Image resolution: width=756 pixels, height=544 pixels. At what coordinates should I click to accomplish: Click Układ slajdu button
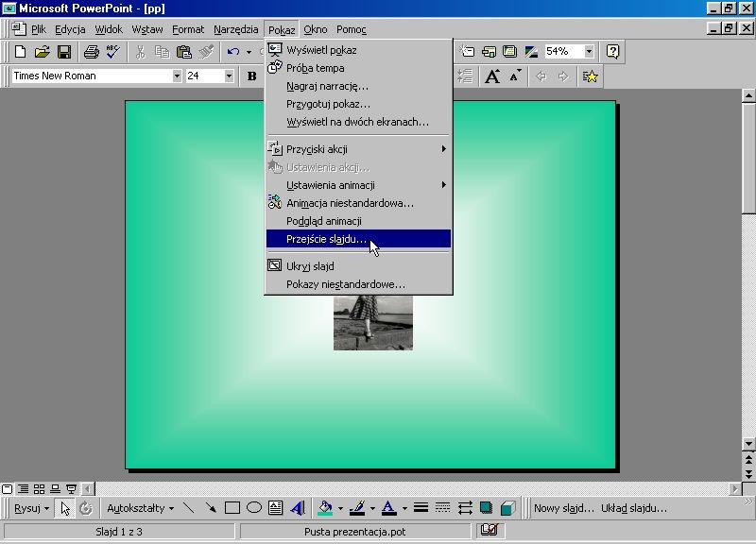click(634, 508)
